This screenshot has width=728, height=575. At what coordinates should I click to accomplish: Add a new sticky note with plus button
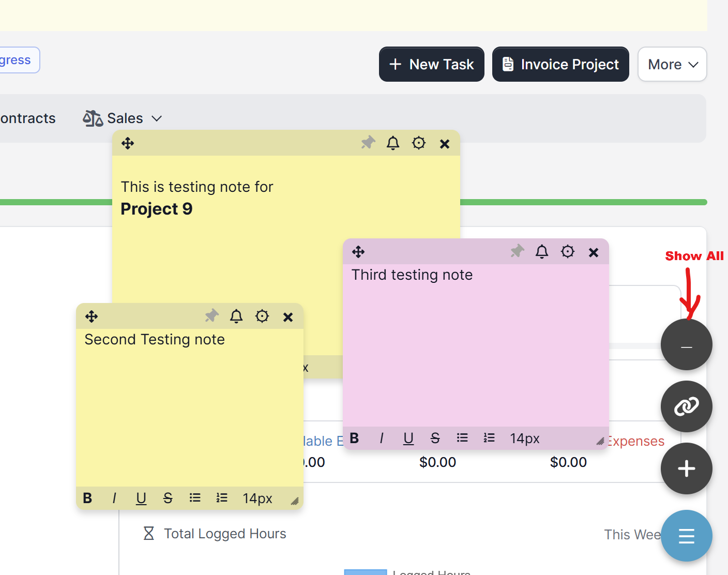click(x=686, y=468)
